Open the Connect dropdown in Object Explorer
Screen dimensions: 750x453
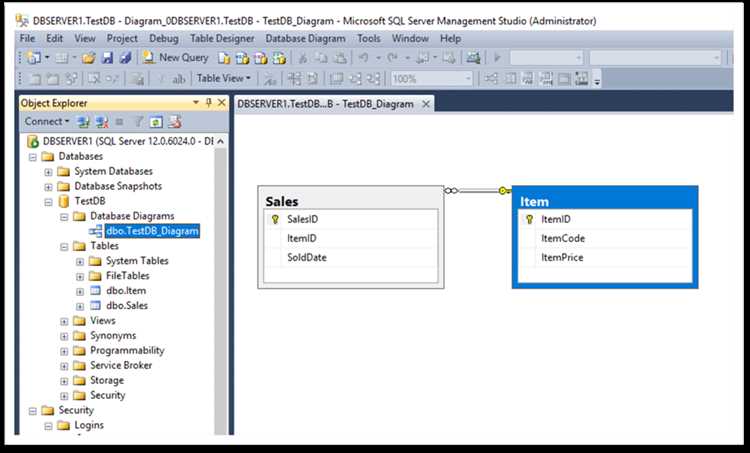[47, 122]
